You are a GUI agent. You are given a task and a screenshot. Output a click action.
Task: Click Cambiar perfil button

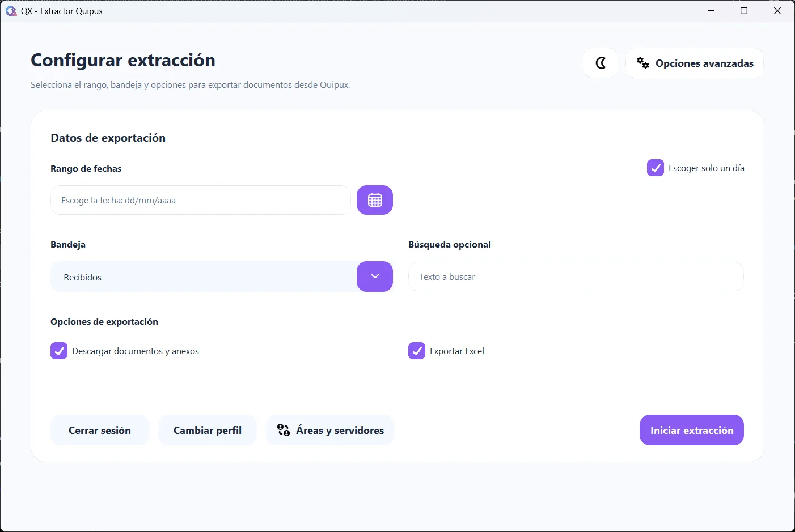click(208, 430)
